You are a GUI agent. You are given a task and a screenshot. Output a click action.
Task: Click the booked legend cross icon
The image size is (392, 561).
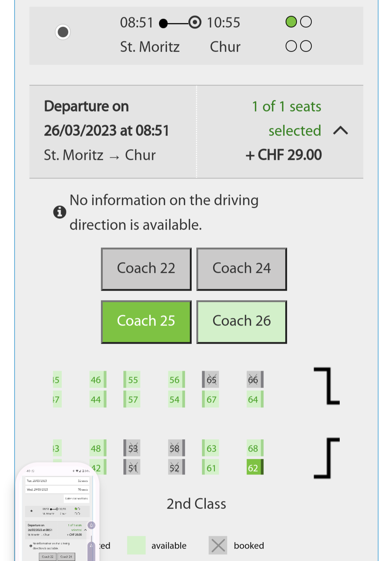click(x=218, y=545)
